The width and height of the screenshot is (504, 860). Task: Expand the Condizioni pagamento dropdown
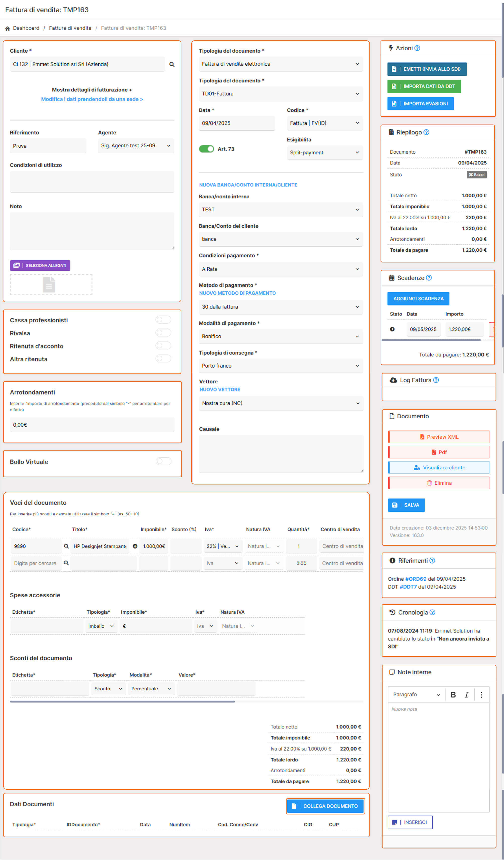click(281, 269)
